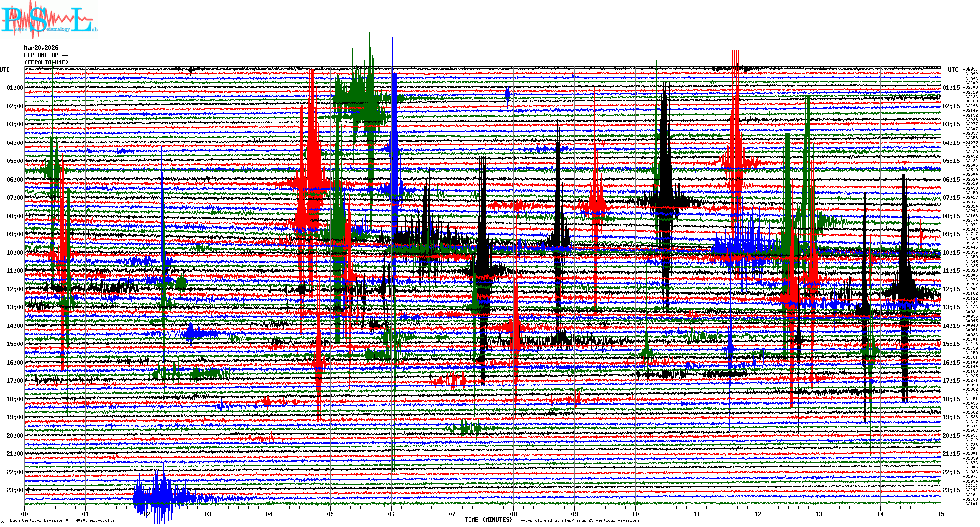Click the TIME (MINUTES) axis title
The height and width of the screenshot is (527, 980).
coord(489,520)
